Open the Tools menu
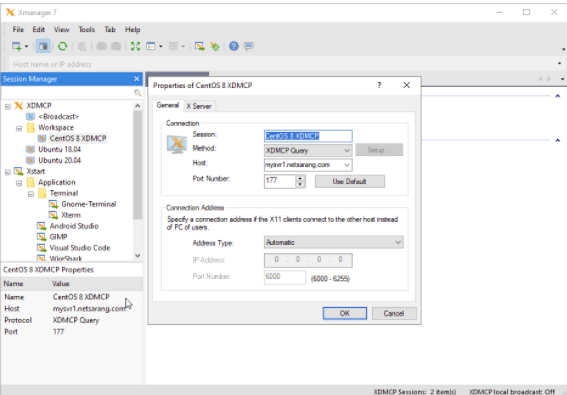Screen dimensions: 567x395 pyautogui.click(x=87, y=30)
